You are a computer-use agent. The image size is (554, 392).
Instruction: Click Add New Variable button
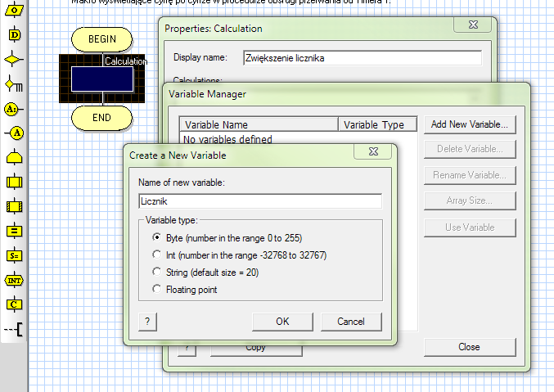470,124
